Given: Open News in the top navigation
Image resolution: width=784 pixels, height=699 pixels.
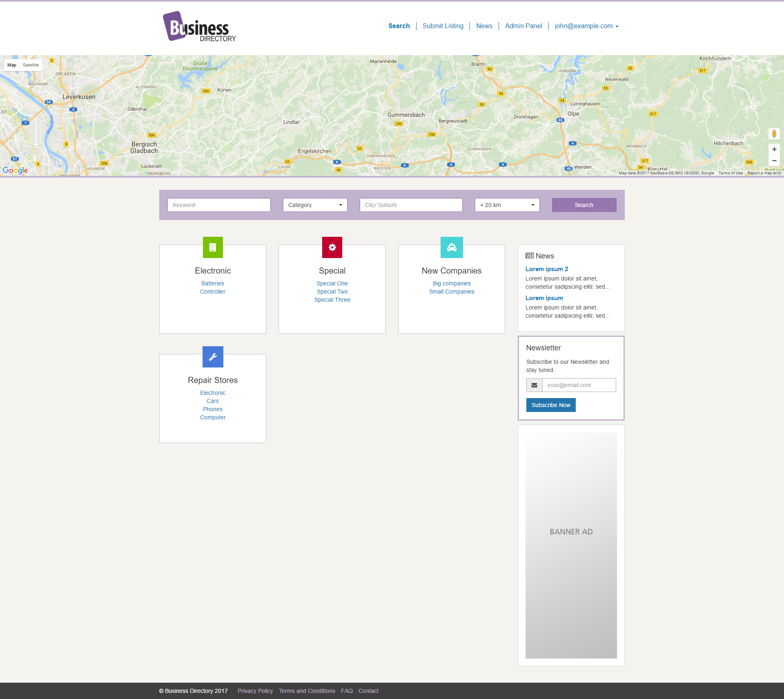Looking at the screenshot, I should pyautogui.click(x=484, y=26).
